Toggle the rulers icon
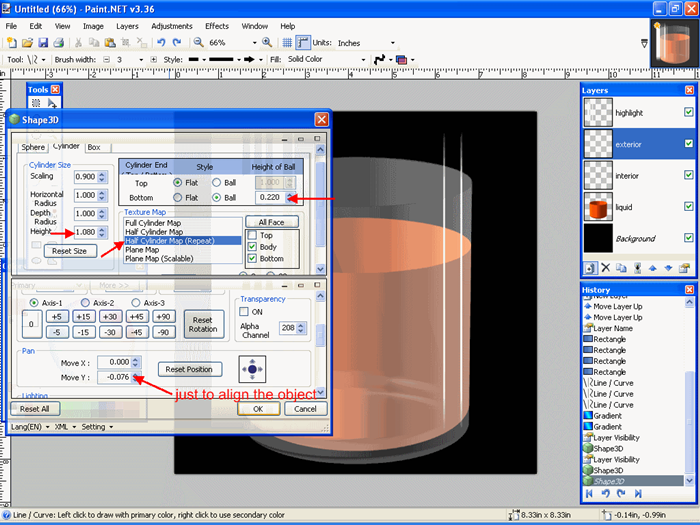Image resolution: width=700 pixels, height=525 pixels. [303, 43]
